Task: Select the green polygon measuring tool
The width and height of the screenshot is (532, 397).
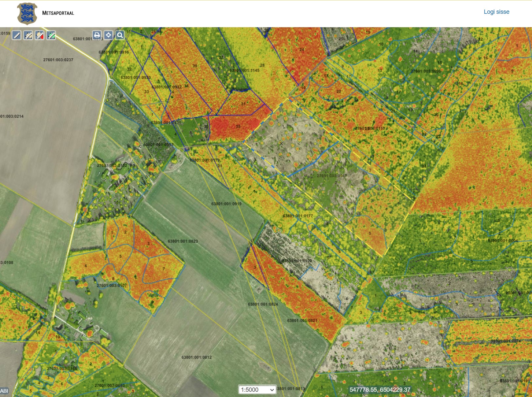Action: [51, 35]
